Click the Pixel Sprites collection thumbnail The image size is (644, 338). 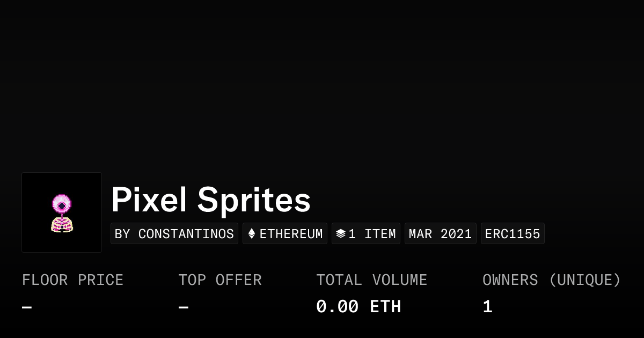pos(62,212)
